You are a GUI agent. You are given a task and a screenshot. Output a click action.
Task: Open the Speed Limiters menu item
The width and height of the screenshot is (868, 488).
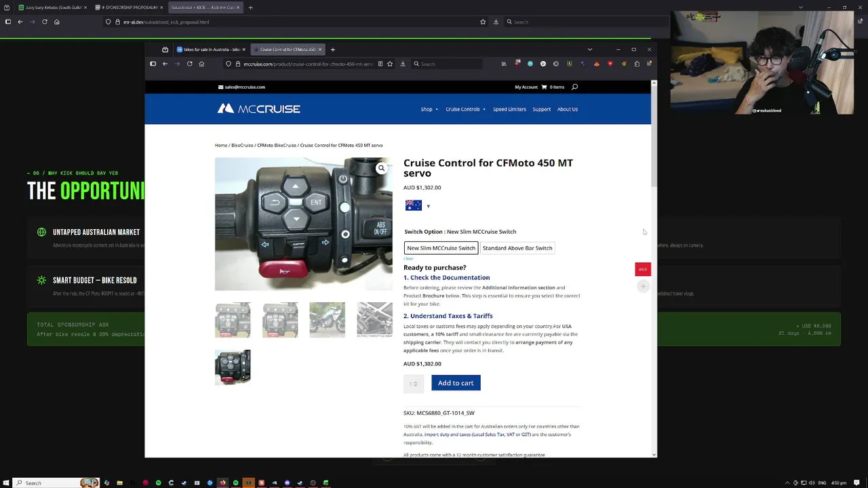coord(509,109)
